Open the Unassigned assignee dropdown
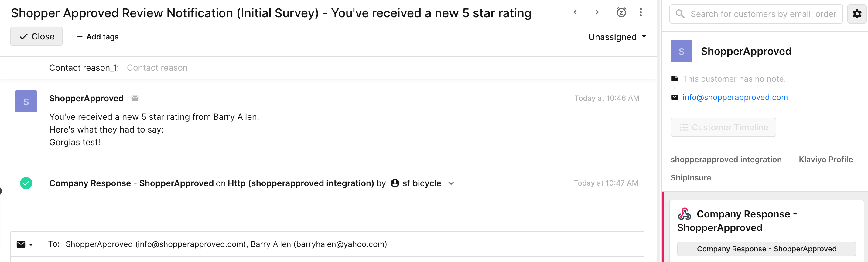 617,37
